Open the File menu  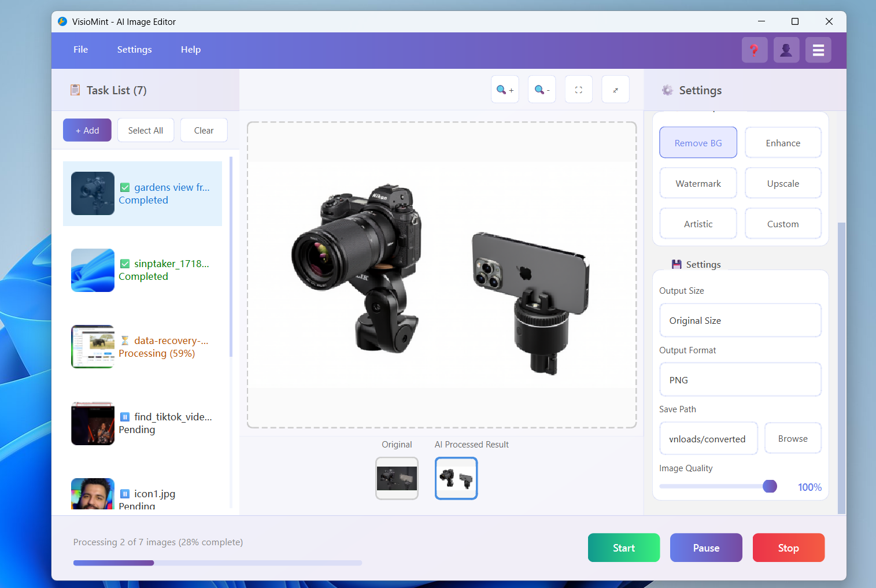pos(80,50)
